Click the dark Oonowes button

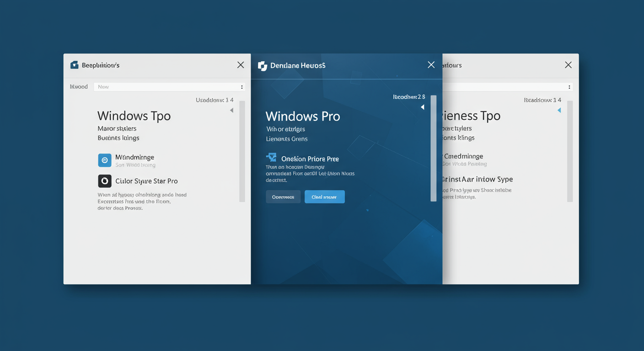[x=283, y=197]
